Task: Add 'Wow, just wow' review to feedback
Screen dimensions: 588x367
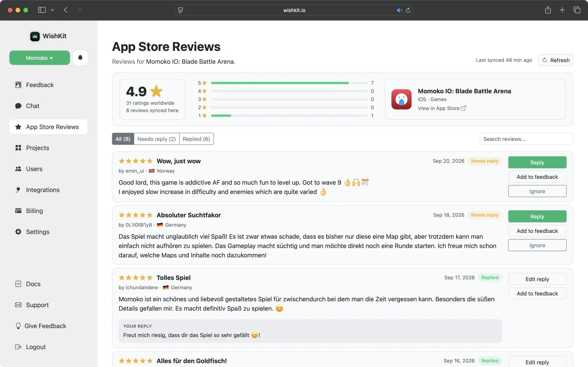Action: tap(537, 177)
